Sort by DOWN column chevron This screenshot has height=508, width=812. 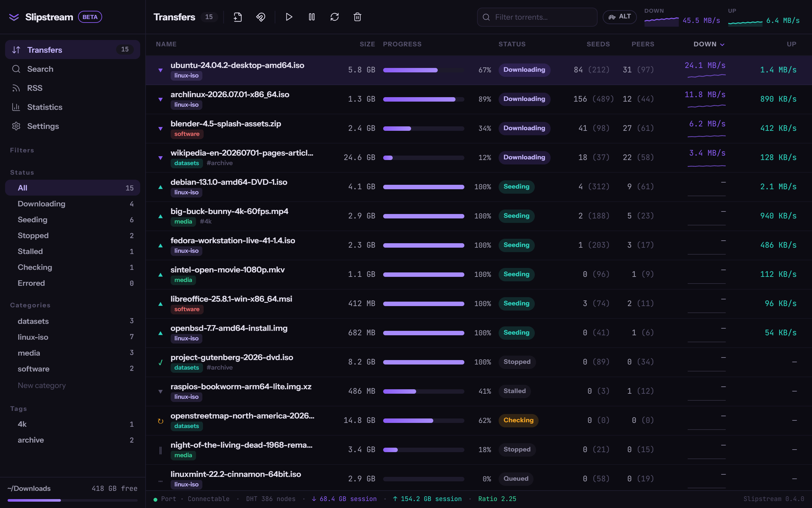(x=723, y=44)
